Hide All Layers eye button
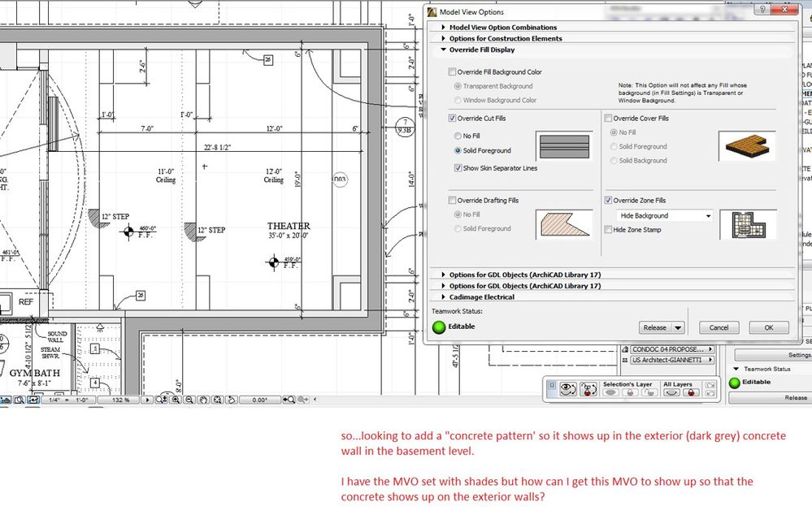Viewport: 812px width, 528px height. coord(671,392)
